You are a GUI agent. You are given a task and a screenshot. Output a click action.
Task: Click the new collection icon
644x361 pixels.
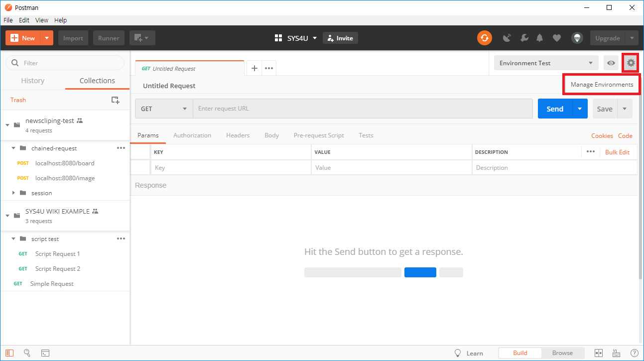115,100
